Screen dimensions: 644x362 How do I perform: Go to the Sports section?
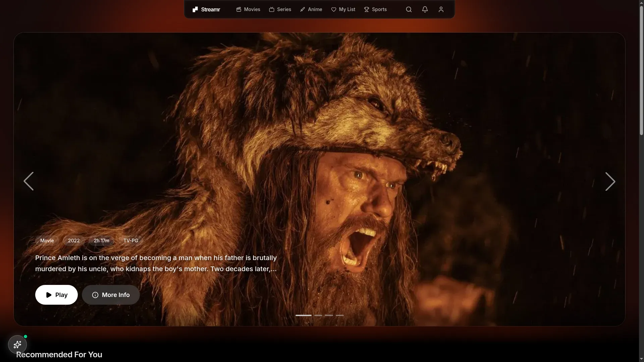point(375,9)
